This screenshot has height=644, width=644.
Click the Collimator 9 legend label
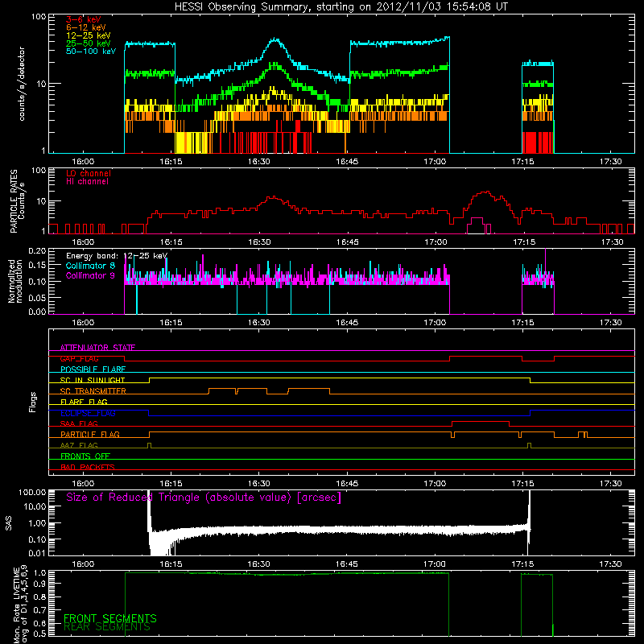pos(90,275)
